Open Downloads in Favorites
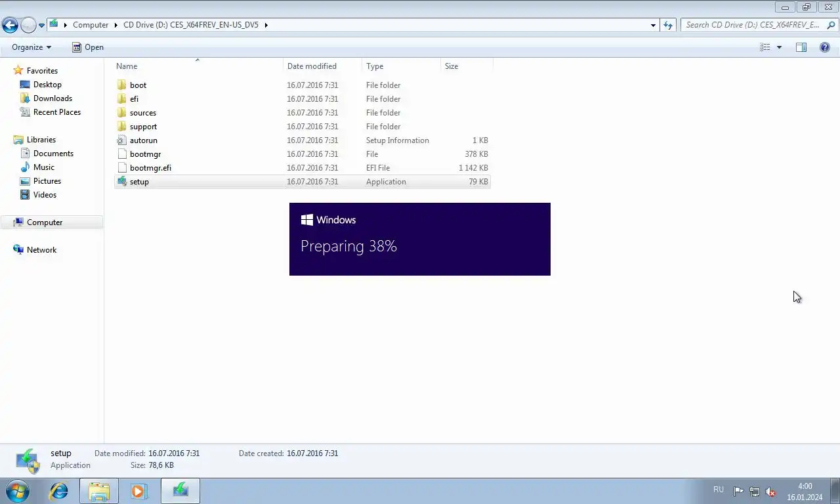Image resolution: width=840 pixels, height=504 pixels. point(52,98)
